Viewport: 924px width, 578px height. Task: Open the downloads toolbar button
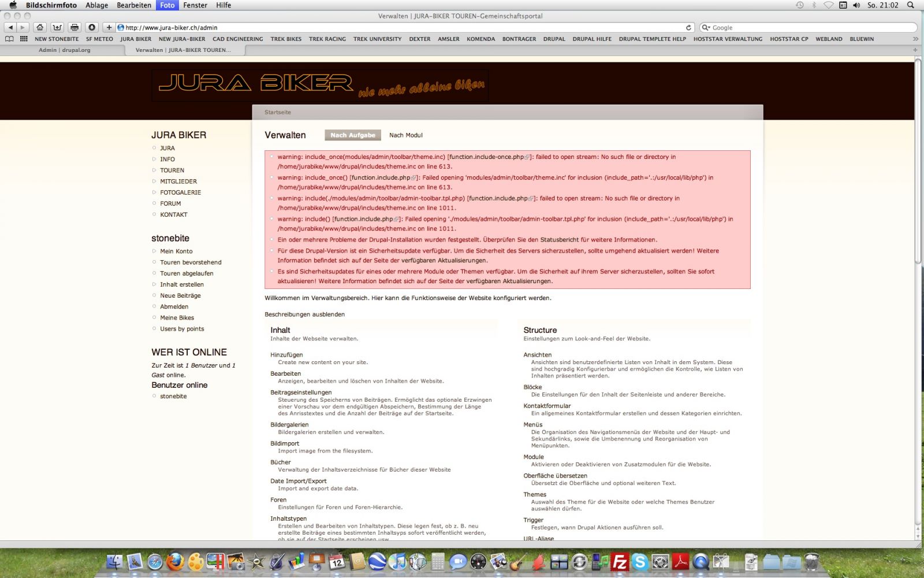click(92, 27)
